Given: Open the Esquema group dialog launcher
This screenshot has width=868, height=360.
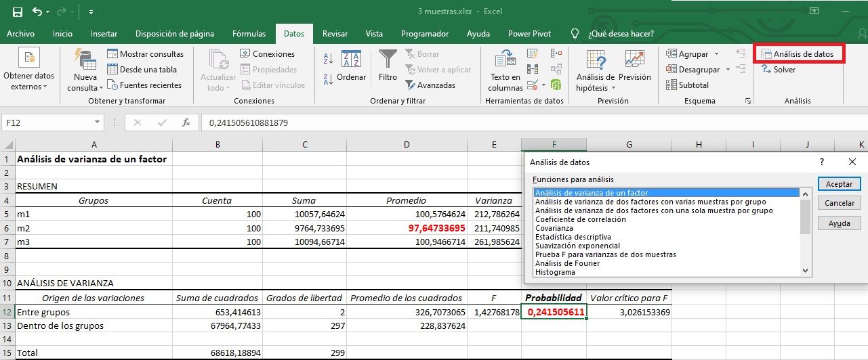Looking at the screenshot, I should tap(748, 101).
